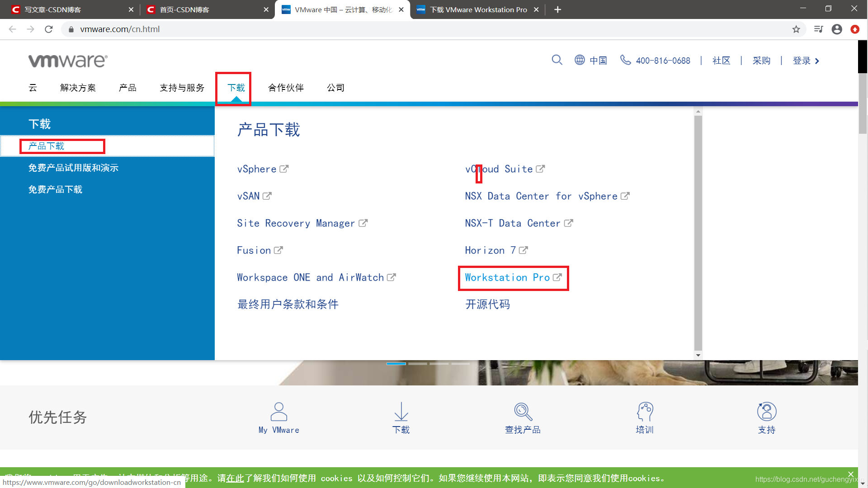Image resolution: width=868 pixels, height=488 pixels.
Task: Select the second carousel slide indicator
Action: pyautogui.click(x=418, y=364)
